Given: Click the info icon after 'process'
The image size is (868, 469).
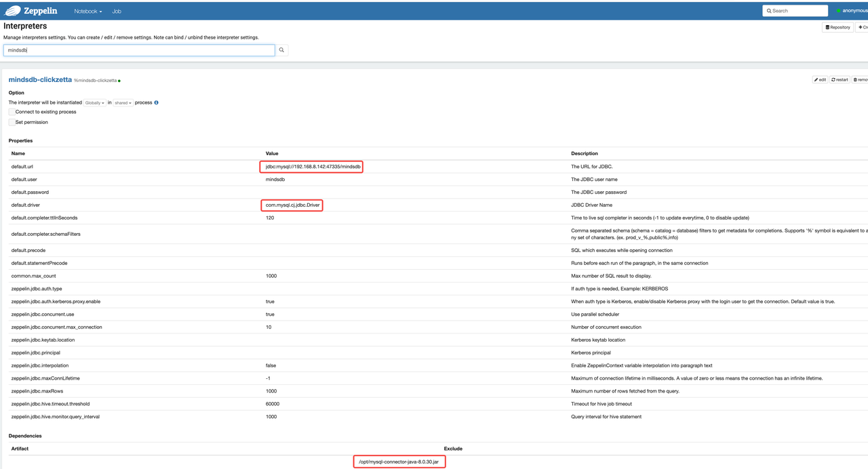Looking at the screenshot, I should coord(157,103).
